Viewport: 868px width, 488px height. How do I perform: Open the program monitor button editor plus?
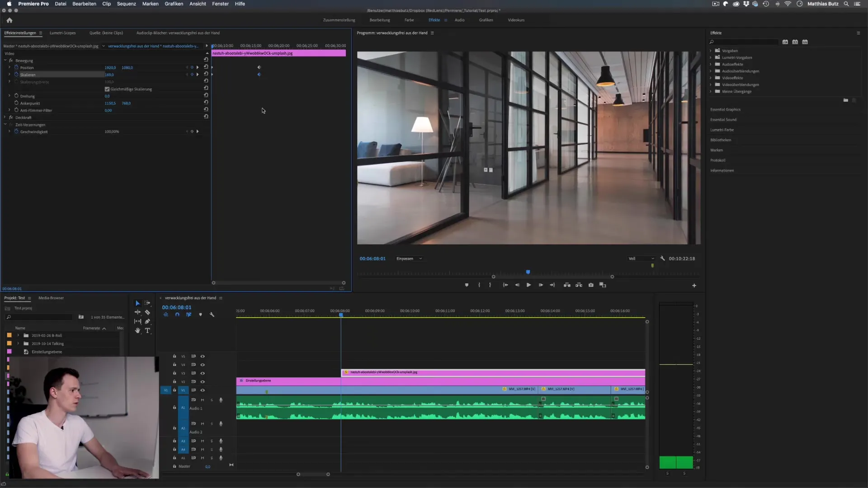[694, 286]
